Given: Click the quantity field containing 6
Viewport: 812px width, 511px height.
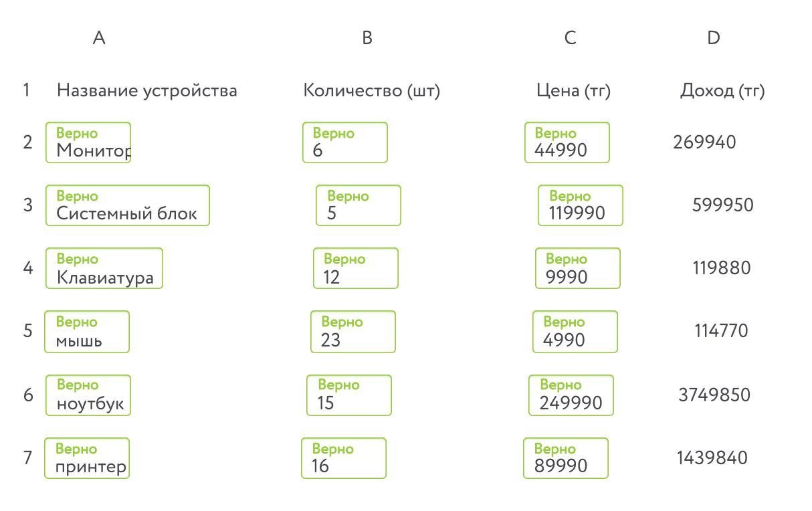Looking at the screenshot, I should (x=345, y=142).
